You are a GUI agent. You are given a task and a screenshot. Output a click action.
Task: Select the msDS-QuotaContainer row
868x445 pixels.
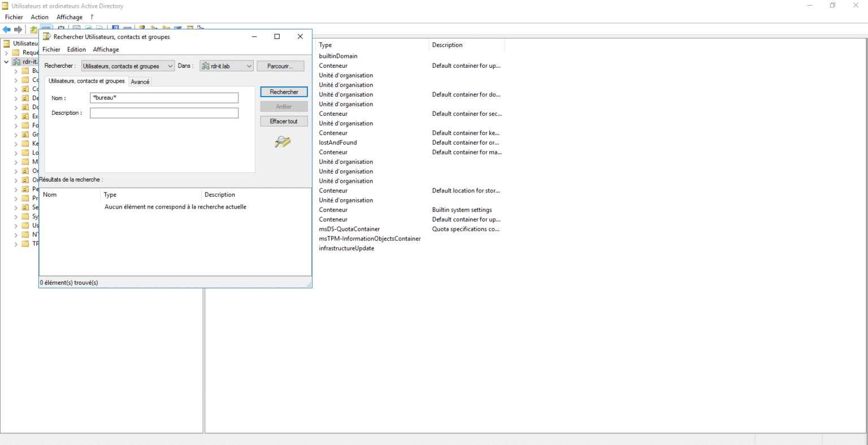point(349,229)
